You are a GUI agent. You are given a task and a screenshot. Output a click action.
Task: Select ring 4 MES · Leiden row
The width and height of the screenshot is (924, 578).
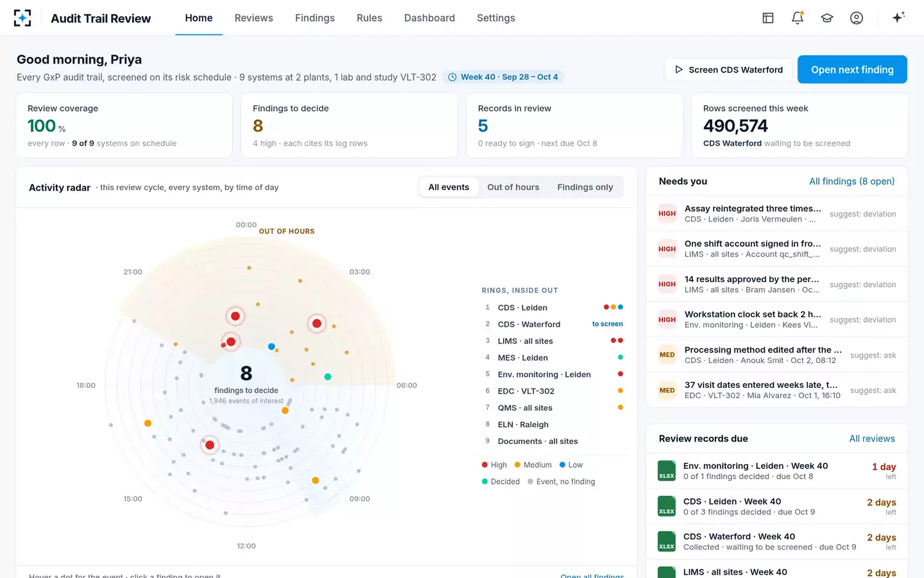pyautogui.click(x=552, y=358)
